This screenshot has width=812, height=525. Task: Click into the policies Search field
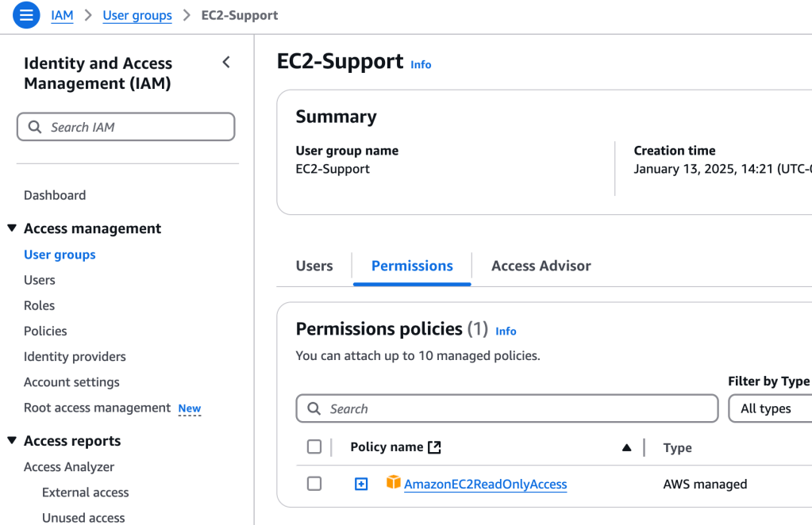click(516, 408)
